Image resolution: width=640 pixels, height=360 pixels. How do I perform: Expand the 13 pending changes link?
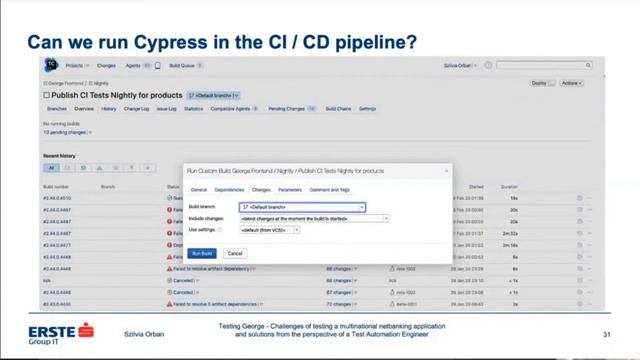[x=67, y=133]
